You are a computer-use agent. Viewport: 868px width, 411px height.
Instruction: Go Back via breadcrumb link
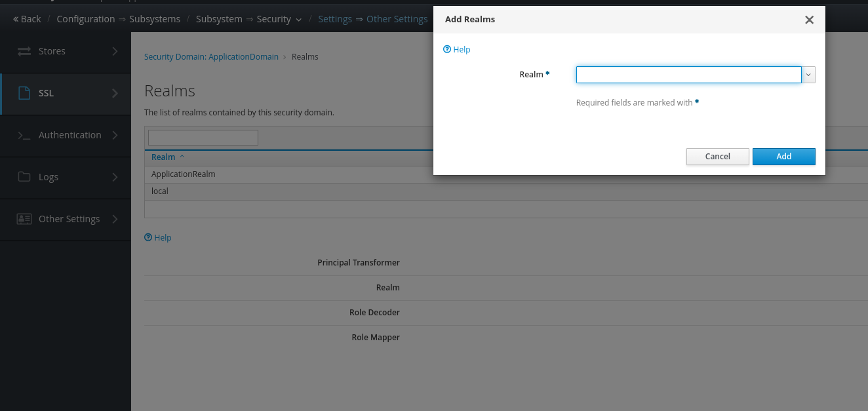point(27,19)
